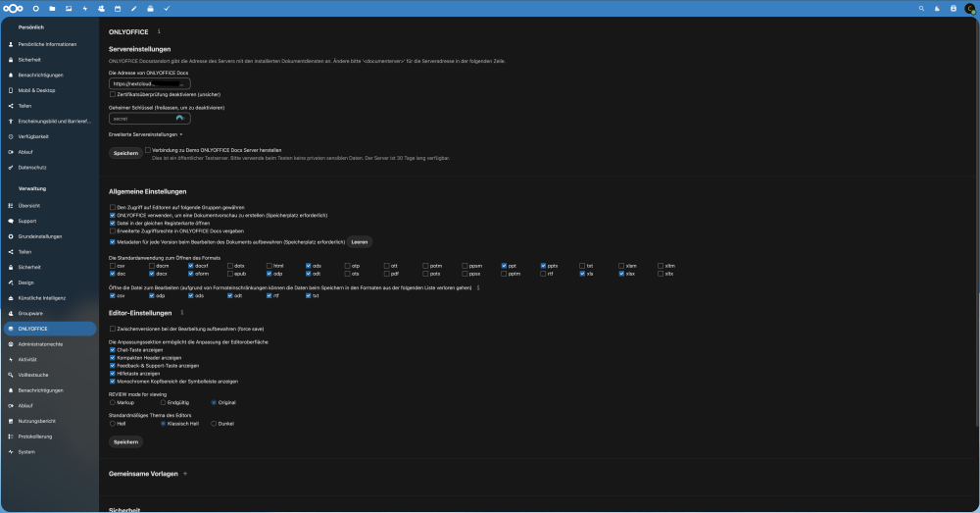Select Dunkel editor theme radio
The height and width of the screenshot is (513, 980).
point(214,424)
